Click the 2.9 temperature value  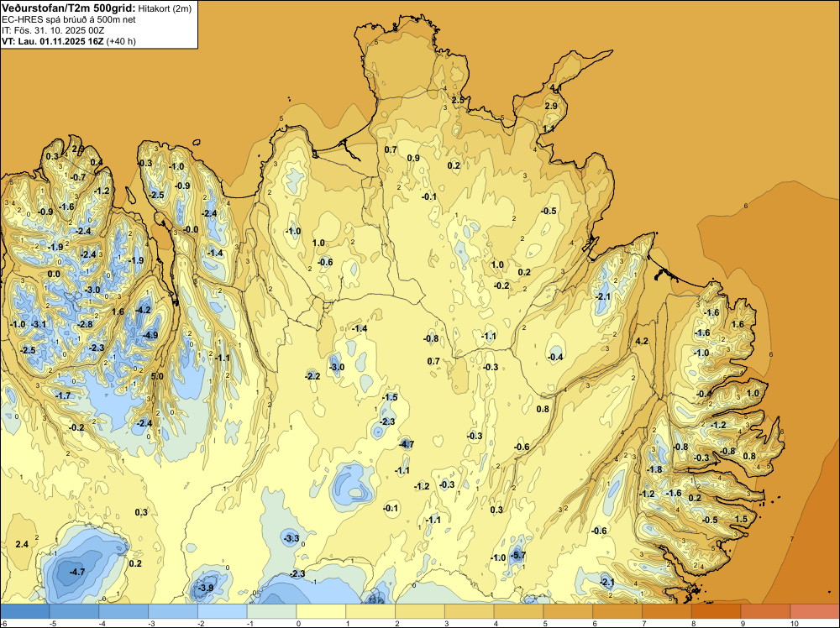pos(551,106)
